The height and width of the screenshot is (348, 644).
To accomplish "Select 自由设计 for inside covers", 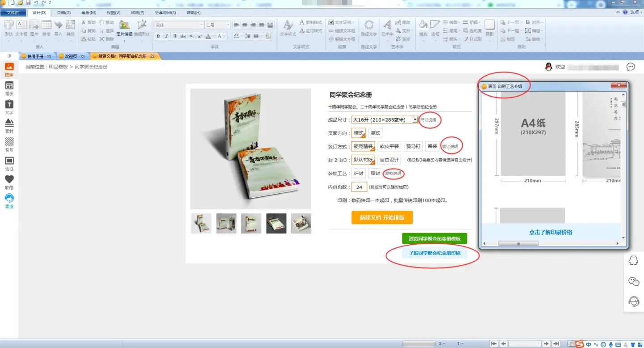I will pyautogui.click(x=389, y=160).
